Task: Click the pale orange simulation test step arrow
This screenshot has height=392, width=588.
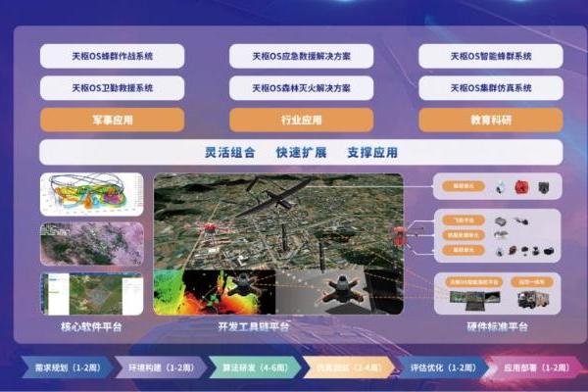Action: click(349, 367)
